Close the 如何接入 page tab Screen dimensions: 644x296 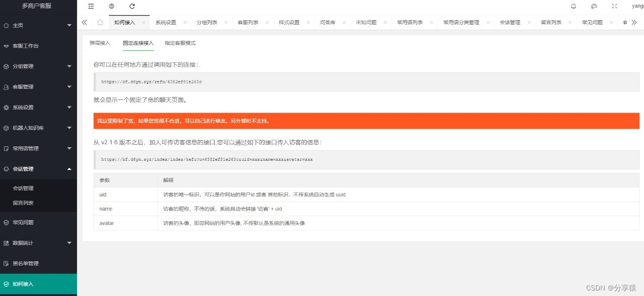coord(144,23)
